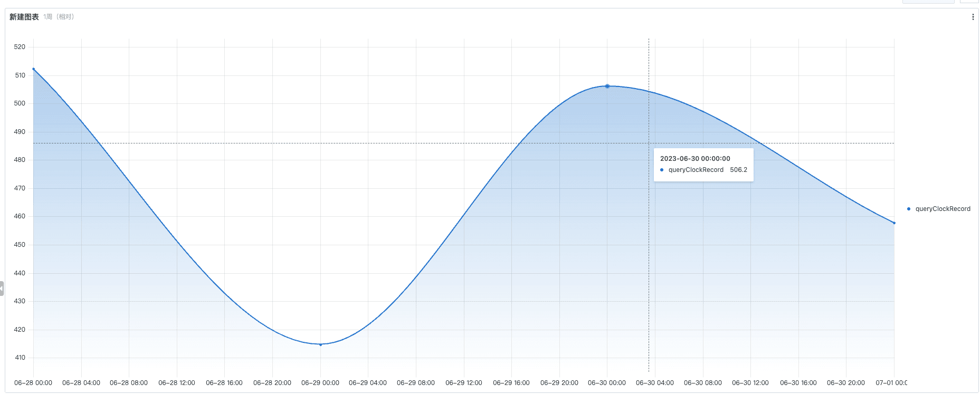Toggle the queryClockRecord series legend label
Screen dimensions: 980x394
coord(943,209)
